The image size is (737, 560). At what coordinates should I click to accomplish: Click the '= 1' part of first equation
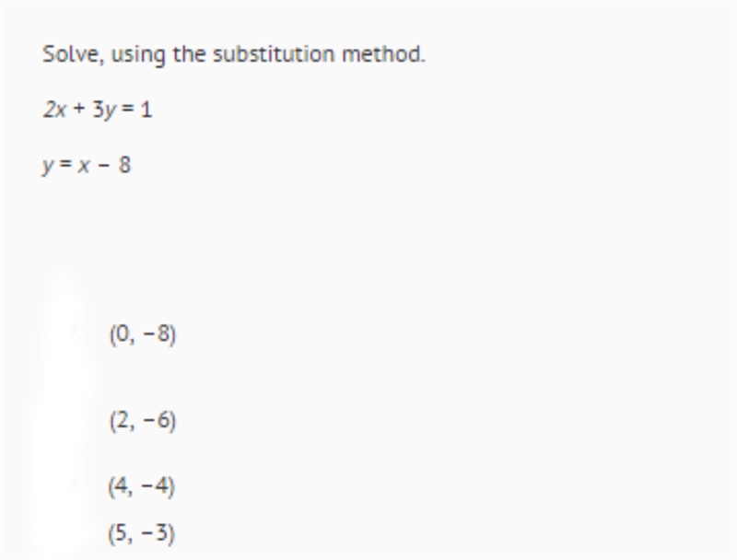pos(136,110)
